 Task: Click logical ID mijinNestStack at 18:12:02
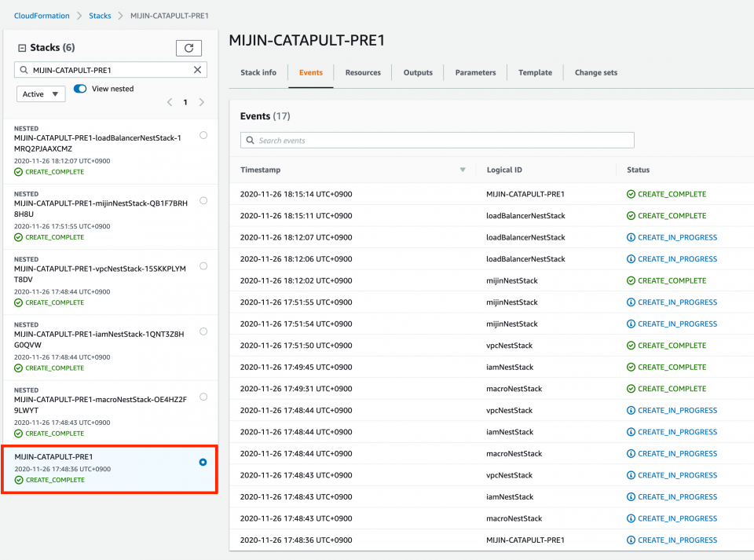click(512, 280)
